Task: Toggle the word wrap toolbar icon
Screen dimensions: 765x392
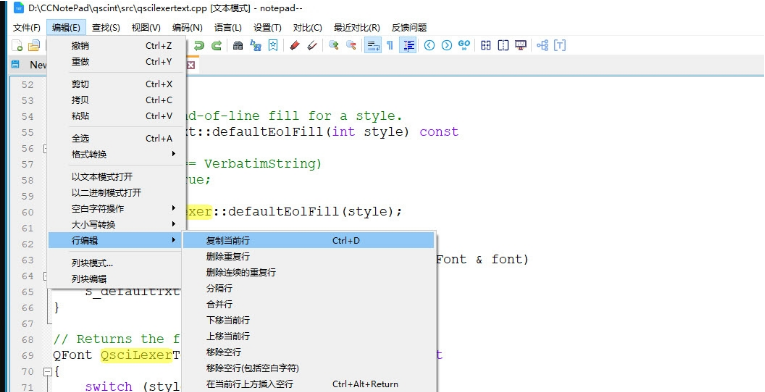Action: (x=373, y=46)
